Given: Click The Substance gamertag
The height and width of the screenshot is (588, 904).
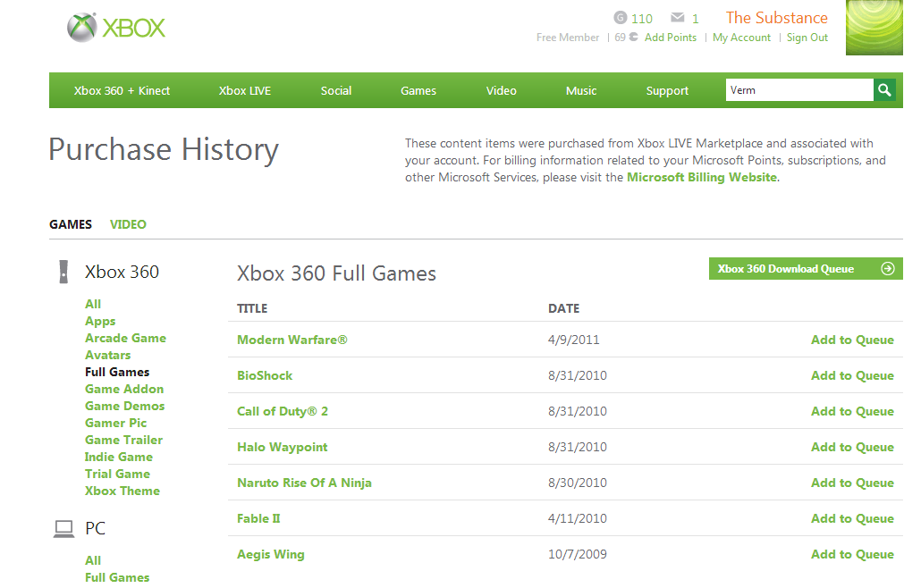Looking at the screenshot, I should 777,18.
